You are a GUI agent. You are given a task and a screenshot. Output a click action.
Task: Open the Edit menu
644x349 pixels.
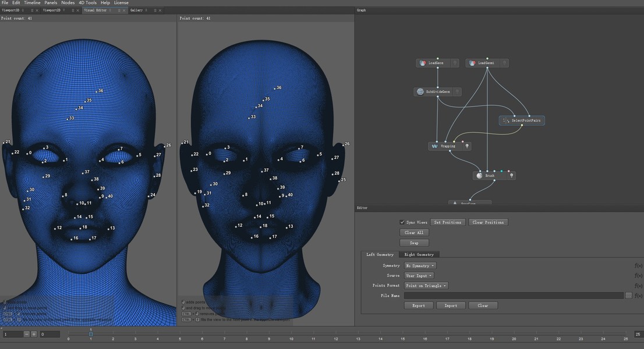pos(16,2)
